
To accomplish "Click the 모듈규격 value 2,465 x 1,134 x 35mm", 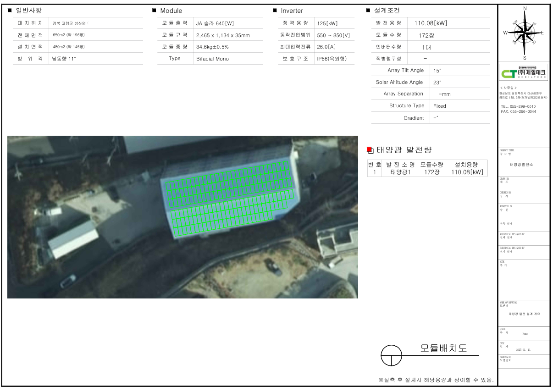I will (x=223, y=35).
